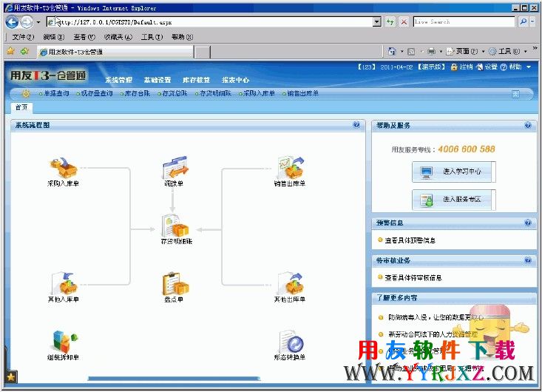This screenshot has height=392, width=542.
Task: Open the 基础设置 navigation menu
Action: click(157, 80)
